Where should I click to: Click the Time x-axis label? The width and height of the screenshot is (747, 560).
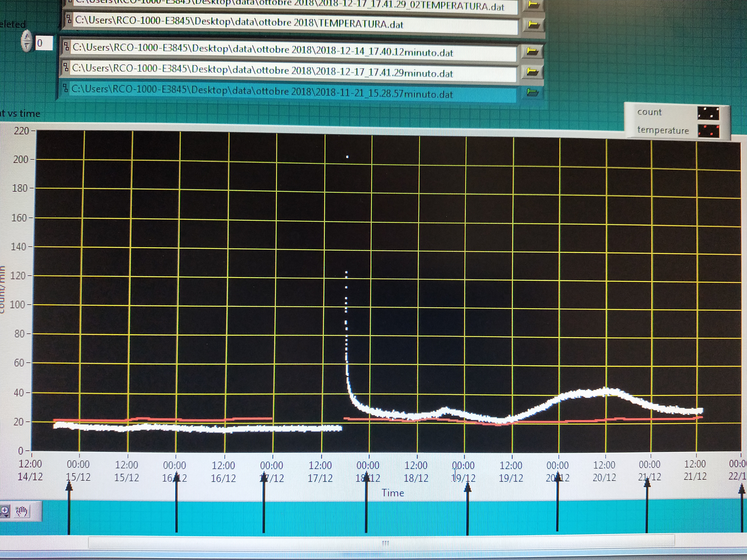point(393,493)
